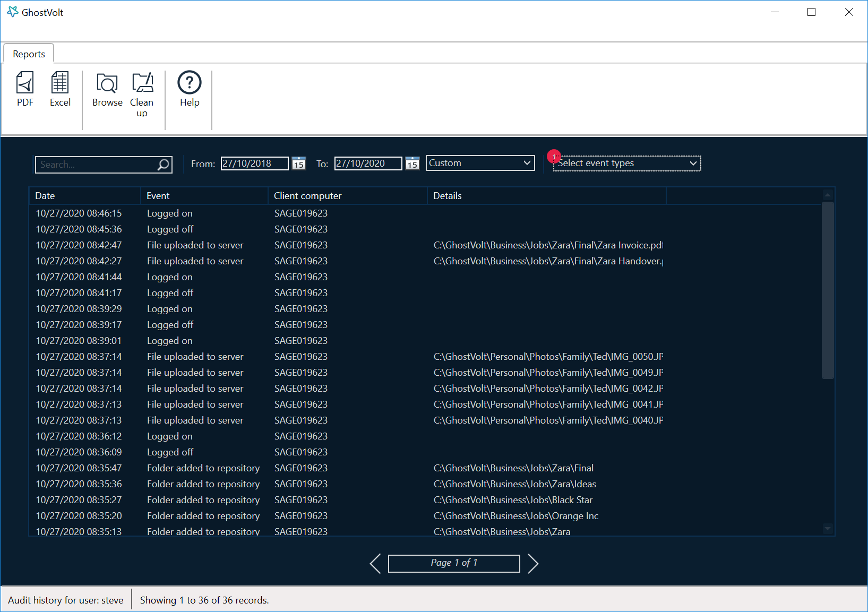868x612 pixels.
Task: Select the Reports tab
Action: (29, 54)
